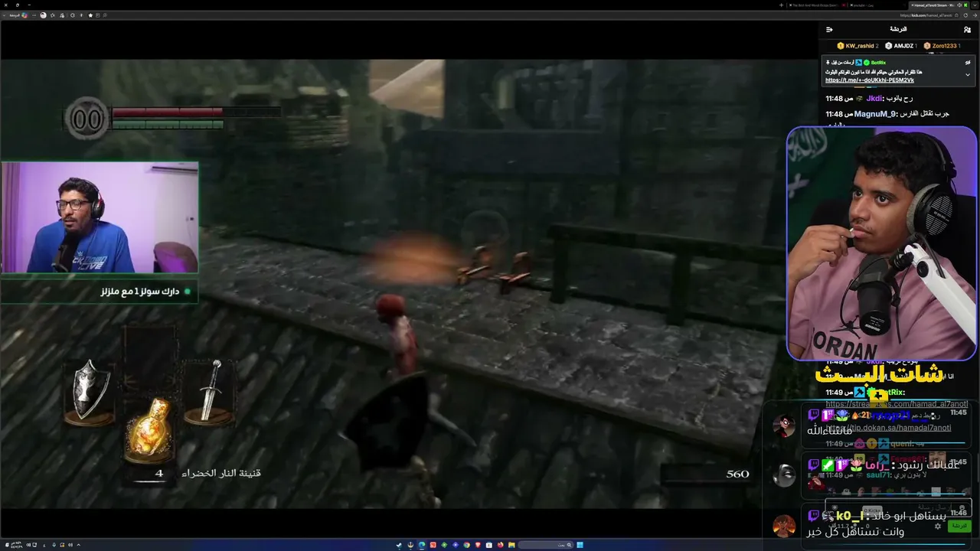This screenshot has width=980, height=551.
Task: Open the chat users list icon
Action: (x=967, y=30)
